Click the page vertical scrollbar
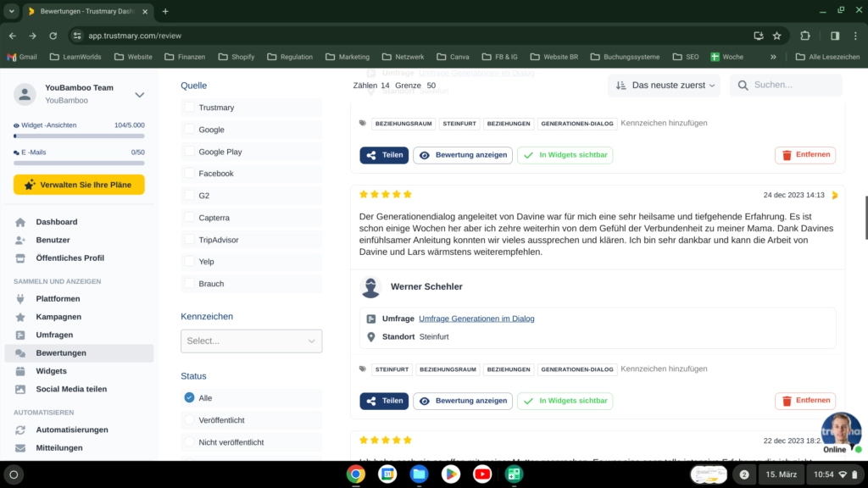Viewport: 868px width, 488px height. pyautogui.click(x=865, y=217)
